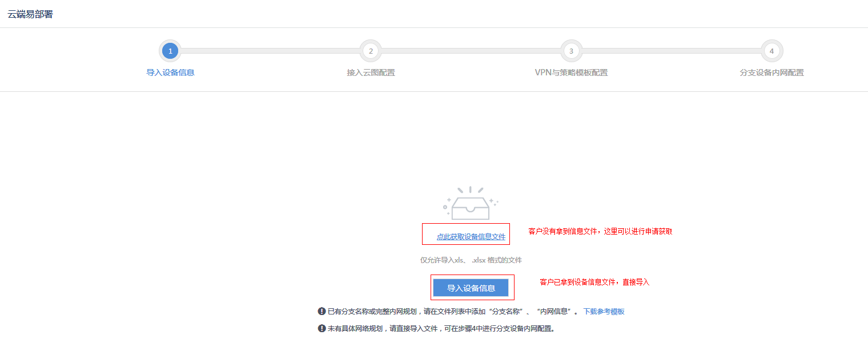Download template via 下载参考模板 link
Viewport: 868px width, 351px height.
(604, 312)
